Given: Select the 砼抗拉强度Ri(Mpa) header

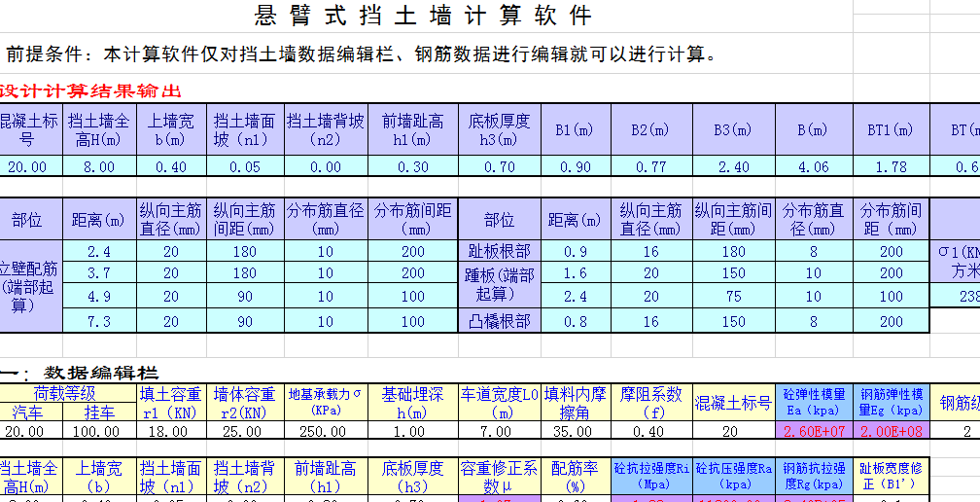Looking at the screenshot, I should [x=651, y=477].
